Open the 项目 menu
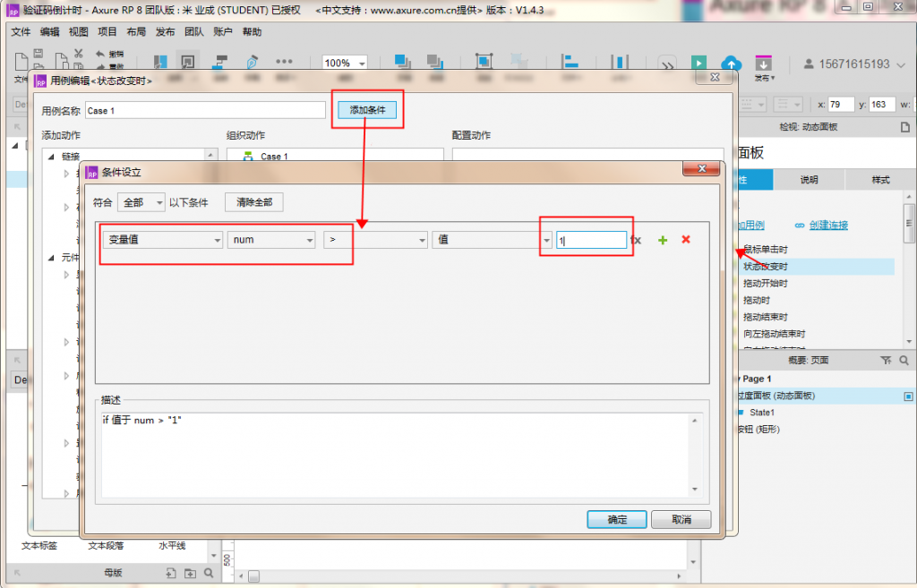The width and height of the screenshot is (917, 588). pyautogui.click(x=107, y=32)
